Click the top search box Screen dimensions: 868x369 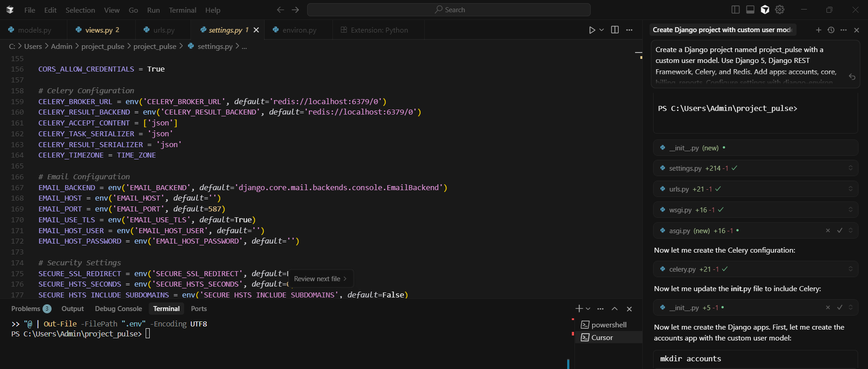click(449, 10)
